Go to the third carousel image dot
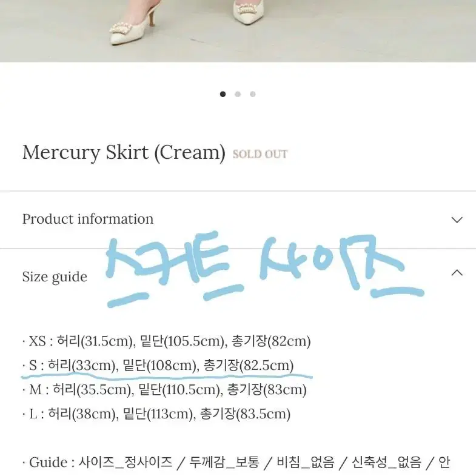 (x=253, y=94)
